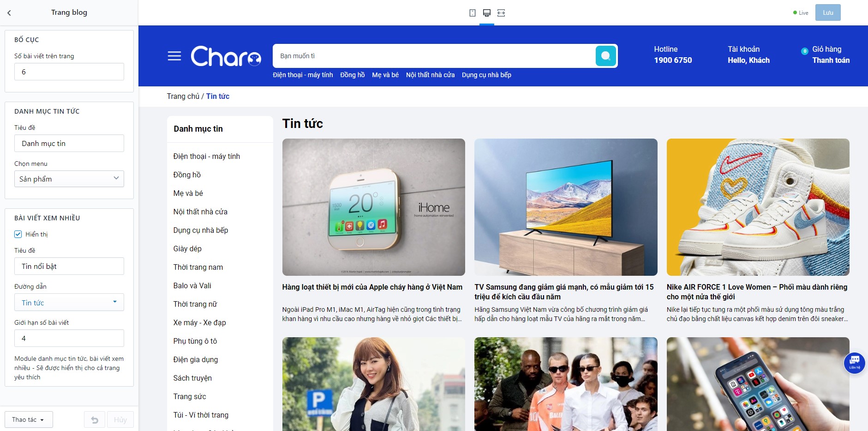Switch to full-width preview icon
The height and width of the screenshot is (431, 868).
coord(501,13)
